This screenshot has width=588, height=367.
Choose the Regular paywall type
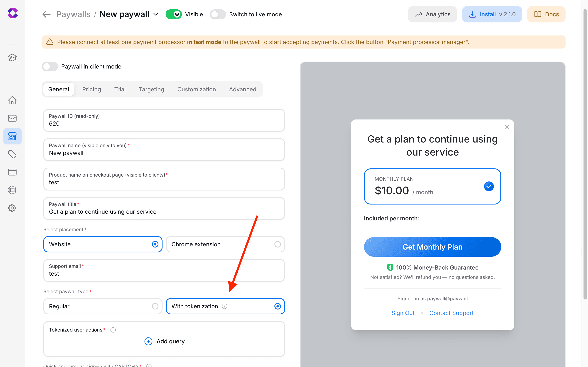[x=102, y=306]
